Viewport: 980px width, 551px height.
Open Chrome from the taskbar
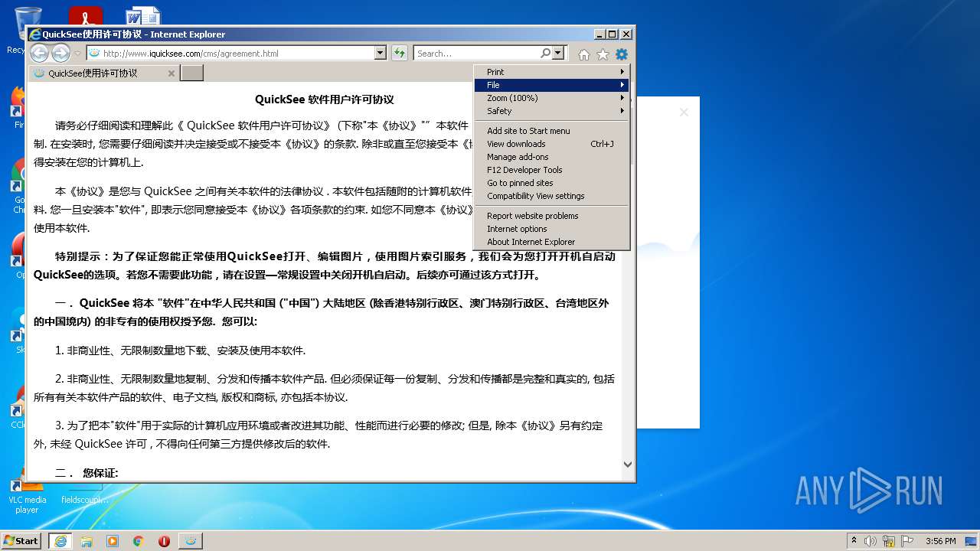coord(139,541)
